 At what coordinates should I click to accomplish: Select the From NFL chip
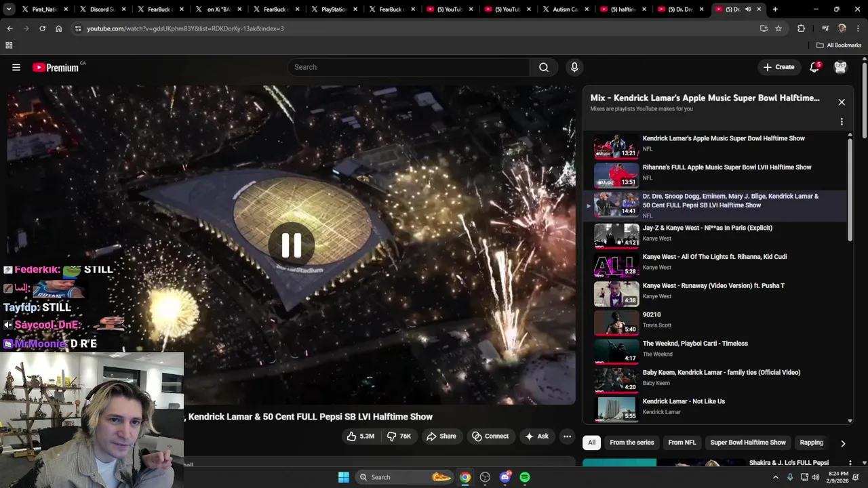coord(682,443)
